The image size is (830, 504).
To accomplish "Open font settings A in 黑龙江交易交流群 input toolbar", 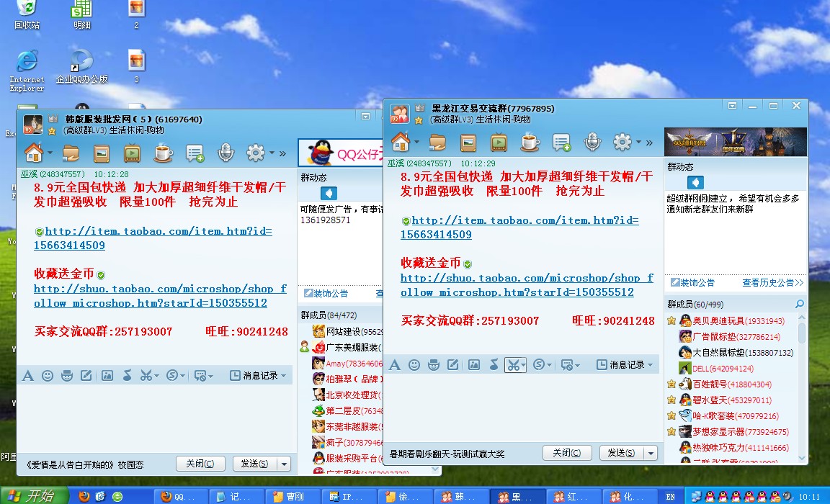I will point(394,365).
